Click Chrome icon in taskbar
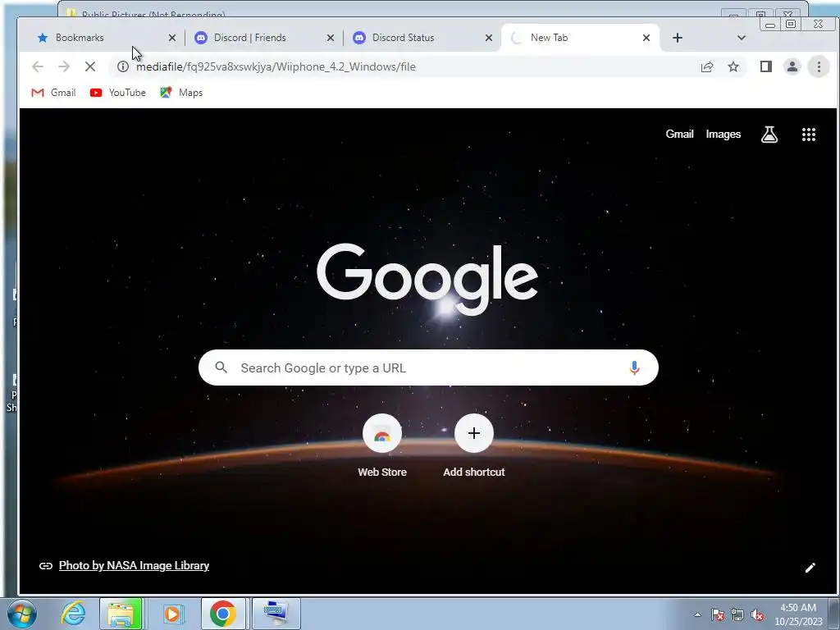The image size is (840, 630). [223, 614]
